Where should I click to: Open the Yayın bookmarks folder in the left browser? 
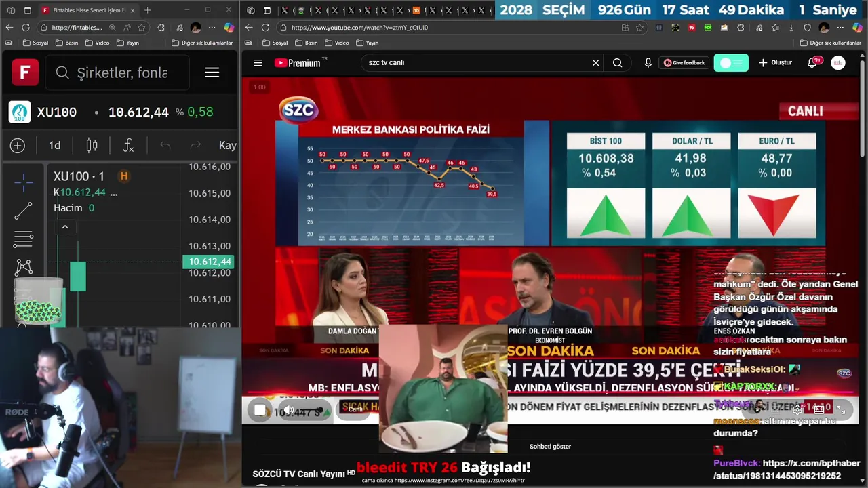[127, 43]
